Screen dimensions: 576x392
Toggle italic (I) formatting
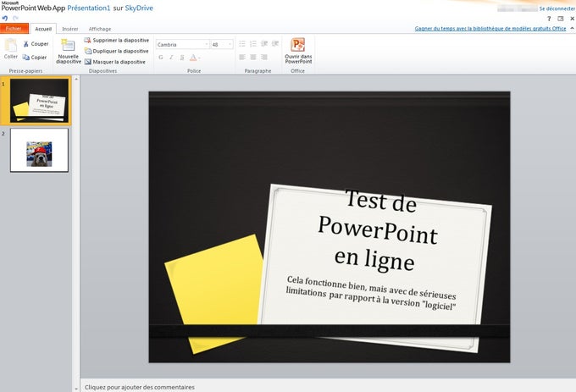[171, 58]
